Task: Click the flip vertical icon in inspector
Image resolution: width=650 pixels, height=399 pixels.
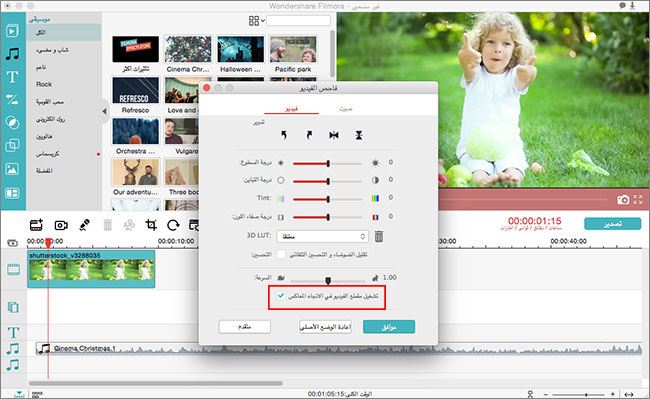Action: (359, 135)
